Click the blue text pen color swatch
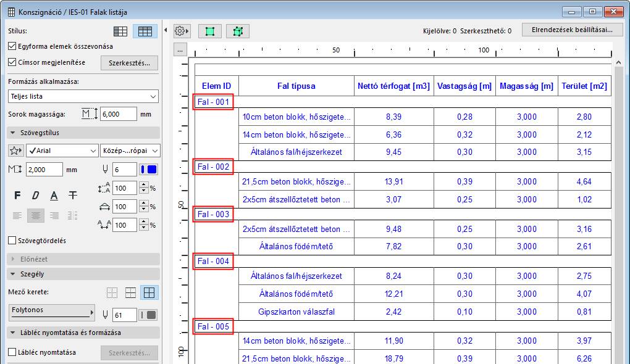Viewport: 630px width, 364px height. [149, 170]
